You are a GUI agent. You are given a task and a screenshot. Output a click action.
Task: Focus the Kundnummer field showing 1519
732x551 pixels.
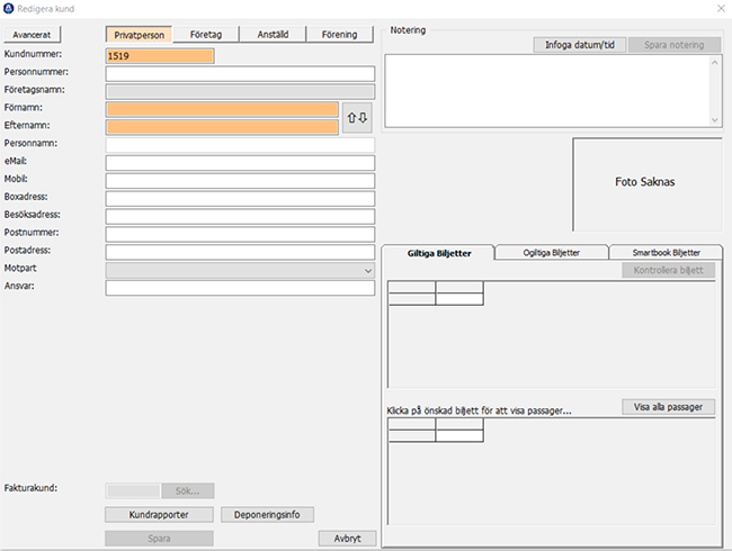click(x=160, y=56)
